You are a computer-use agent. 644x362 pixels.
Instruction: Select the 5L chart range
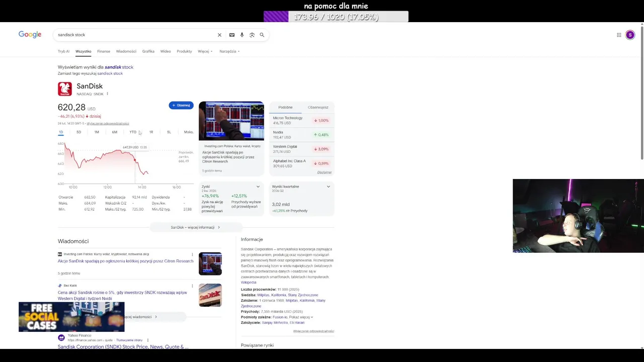coord(169,132)
